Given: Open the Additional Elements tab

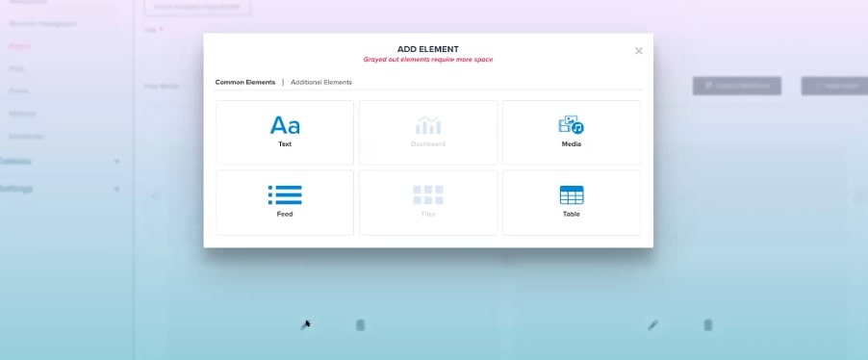Looking at the screenshot, I should tap(321, 82).
